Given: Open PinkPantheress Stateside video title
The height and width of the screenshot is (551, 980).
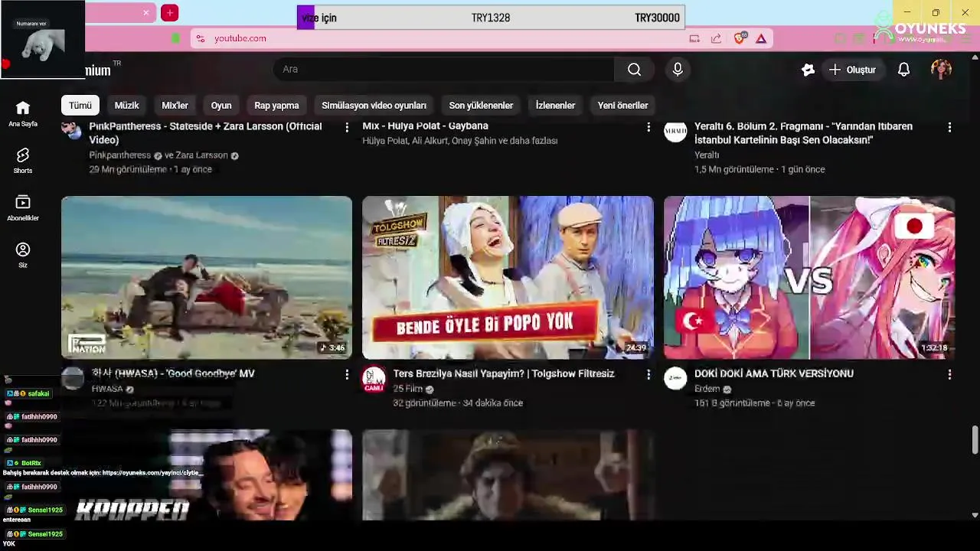Looking at the screenshot, I should (x=205, y=133).
